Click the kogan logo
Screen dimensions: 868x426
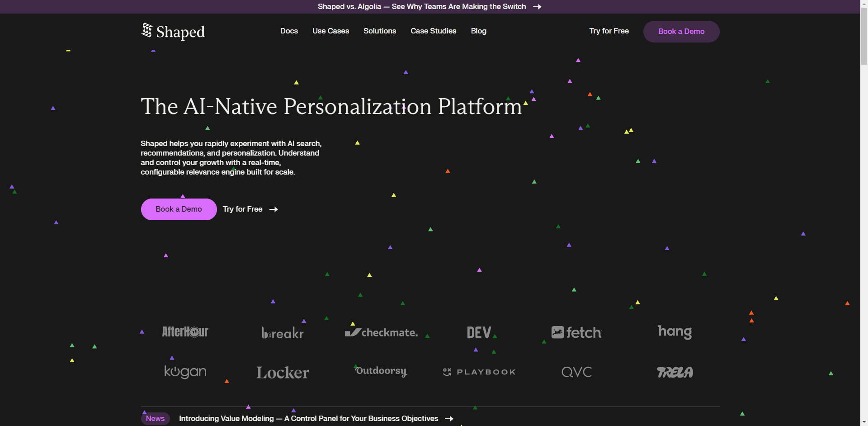[185, 372]
